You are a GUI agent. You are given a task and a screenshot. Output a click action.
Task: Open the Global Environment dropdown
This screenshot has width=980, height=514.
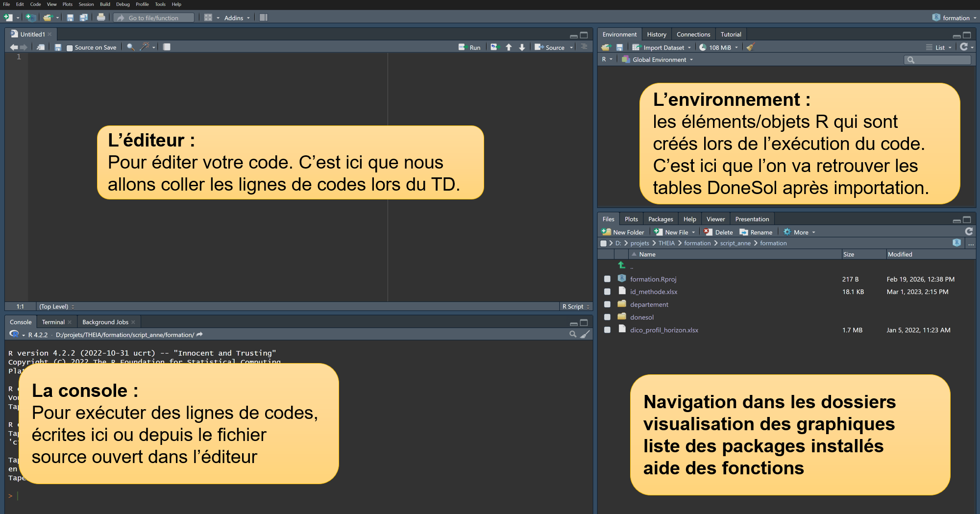(x=659, y=60)
